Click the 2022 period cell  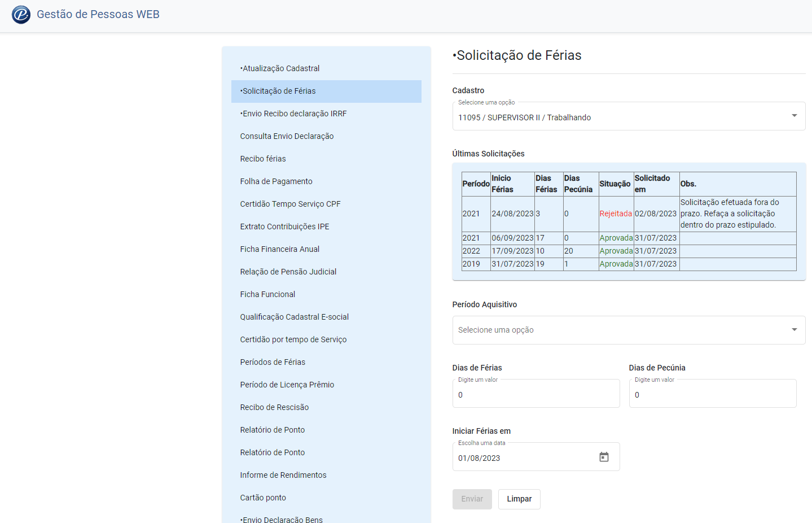click(476, 251)
